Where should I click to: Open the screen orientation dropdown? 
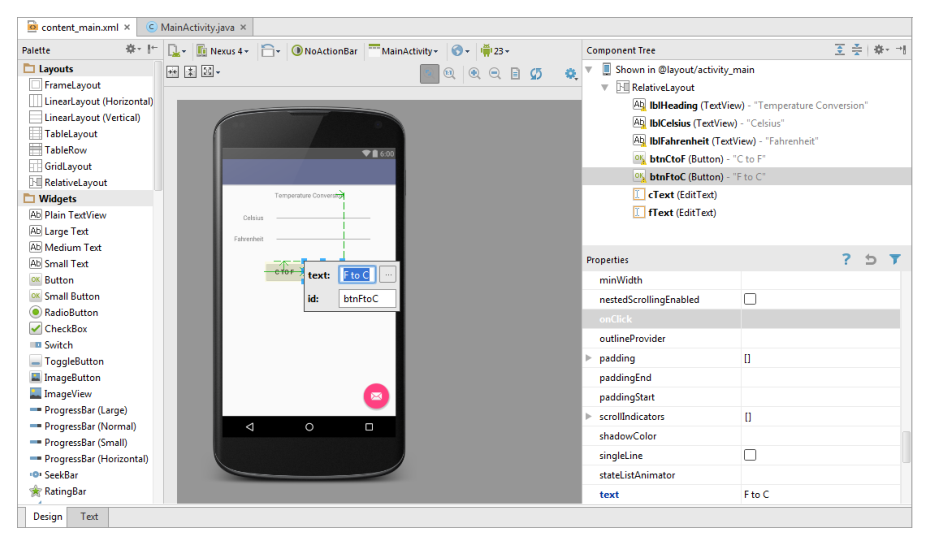270,51
